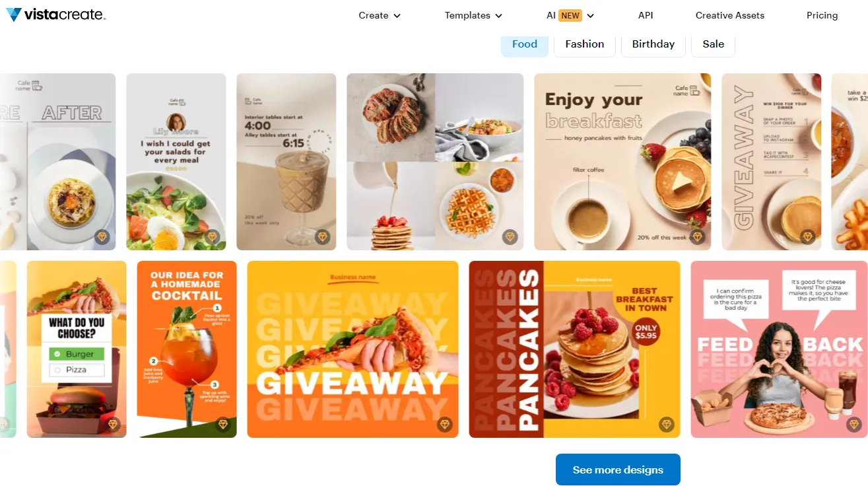
Task: Open the AI NEW dropdown
Action: (570, 15)
